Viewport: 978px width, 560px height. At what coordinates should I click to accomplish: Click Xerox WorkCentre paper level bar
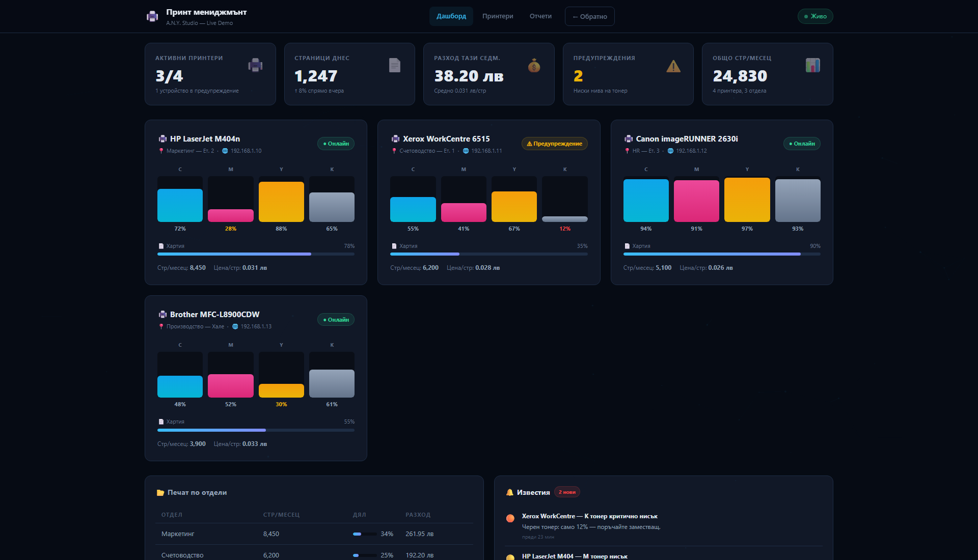488,254
